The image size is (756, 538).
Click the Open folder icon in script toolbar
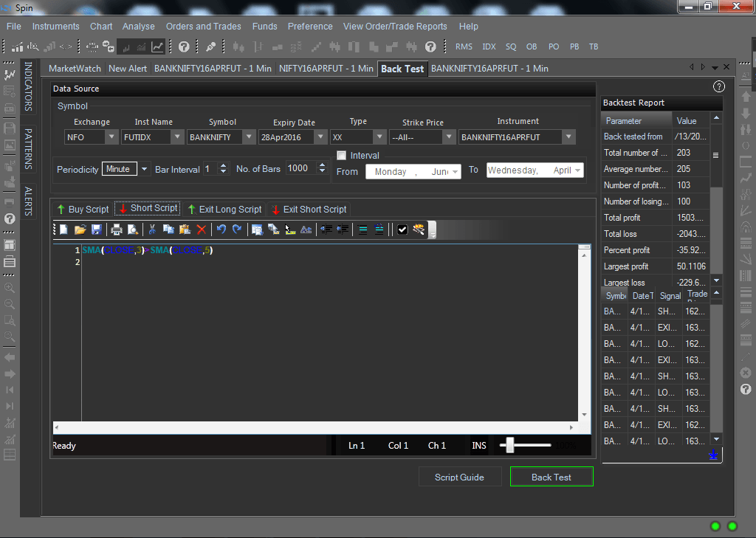coord(80,230)
